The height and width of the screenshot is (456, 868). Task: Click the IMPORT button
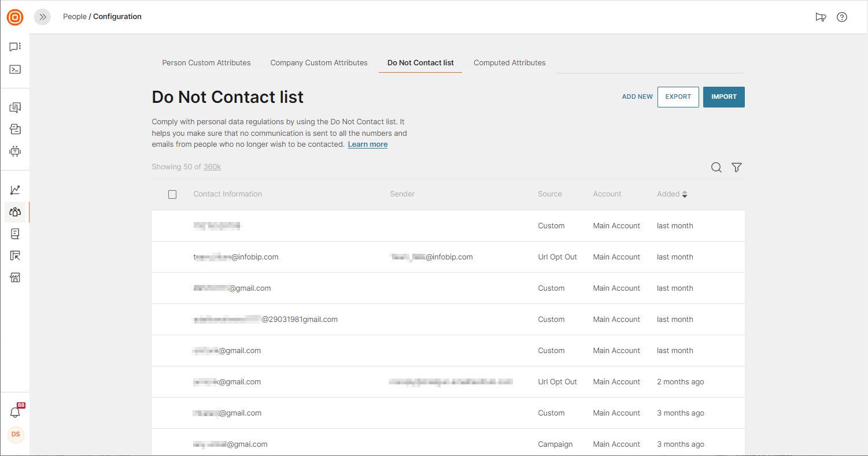pyautogui.click(x=723, y=97)
